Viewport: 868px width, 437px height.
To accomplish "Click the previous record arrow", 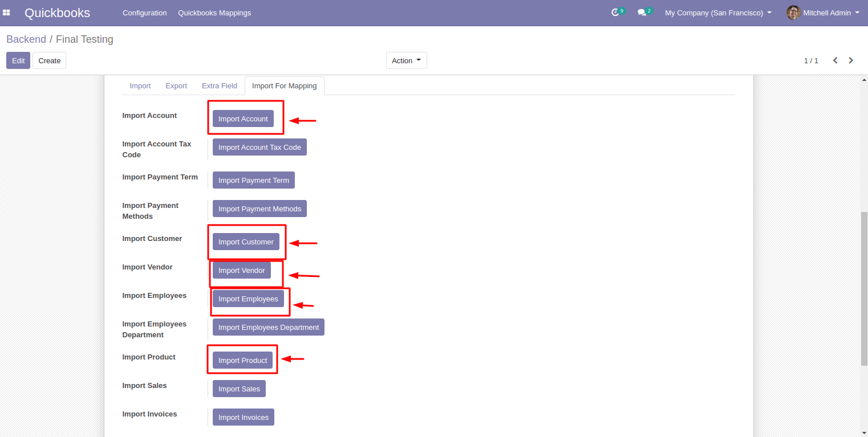I will tap(835, 60).
